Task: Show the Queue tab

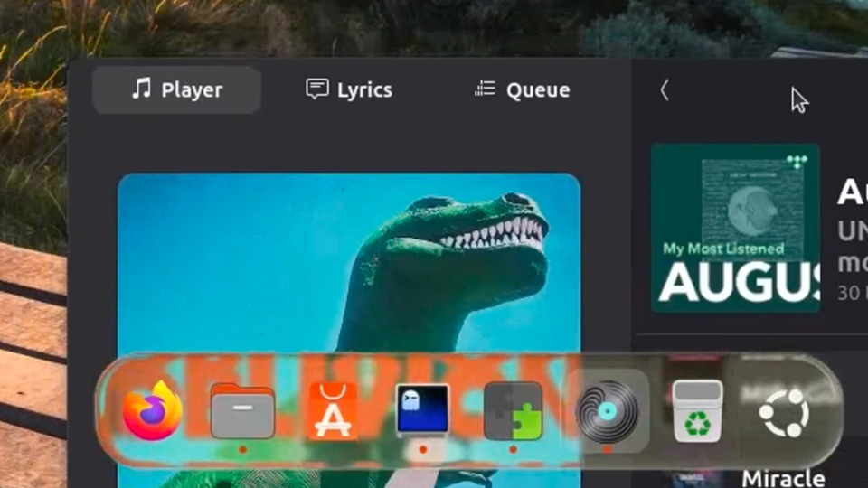Action: coord(522,89)
